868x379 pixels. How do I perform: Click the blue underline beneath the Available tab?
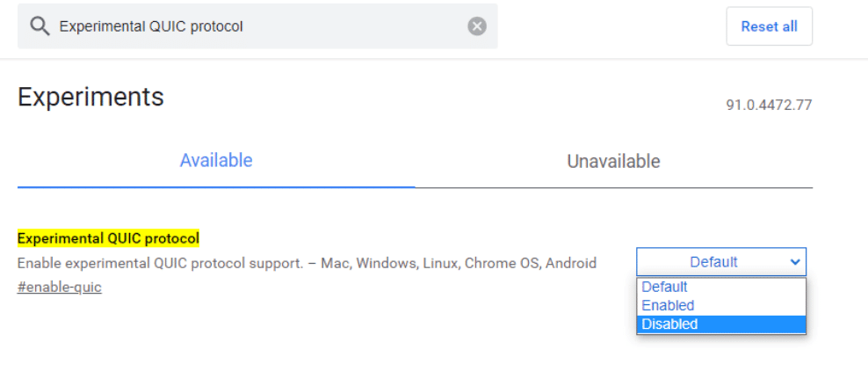216,187
